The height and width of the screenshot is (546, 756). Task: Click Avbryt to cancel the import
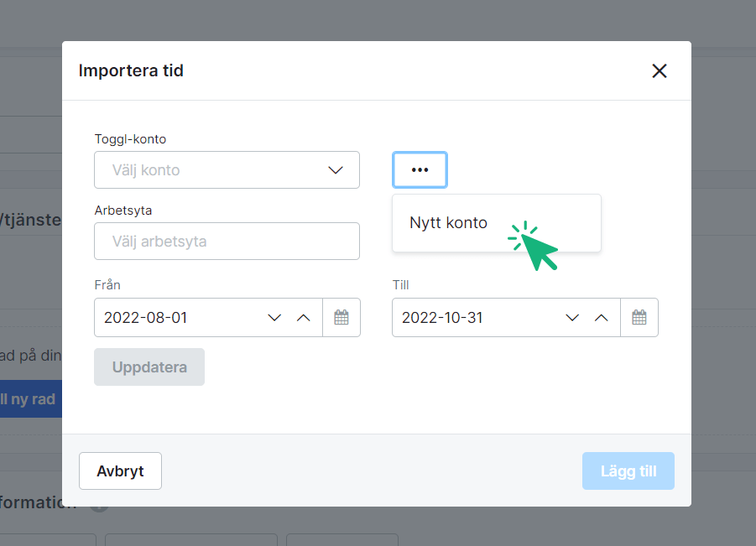(x=120, y=471)
